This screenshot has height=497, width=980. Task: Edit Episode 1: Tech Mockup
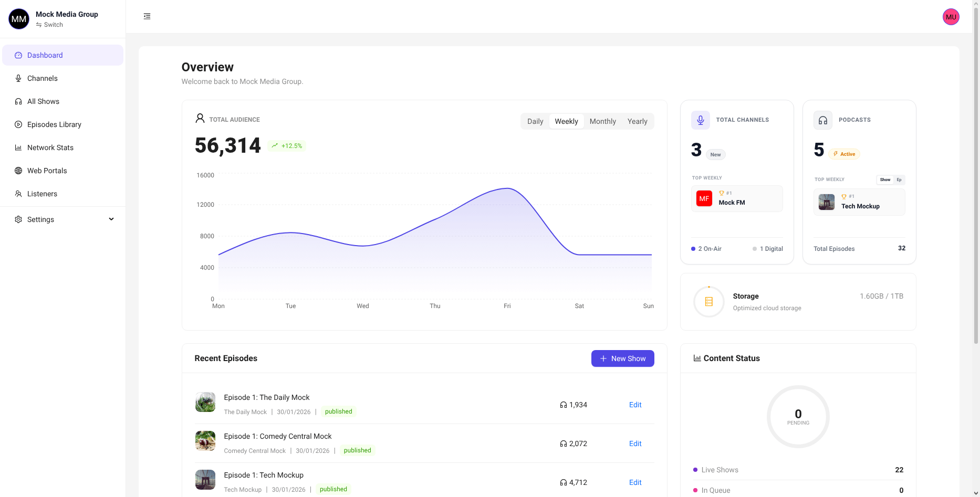point(635,482)
